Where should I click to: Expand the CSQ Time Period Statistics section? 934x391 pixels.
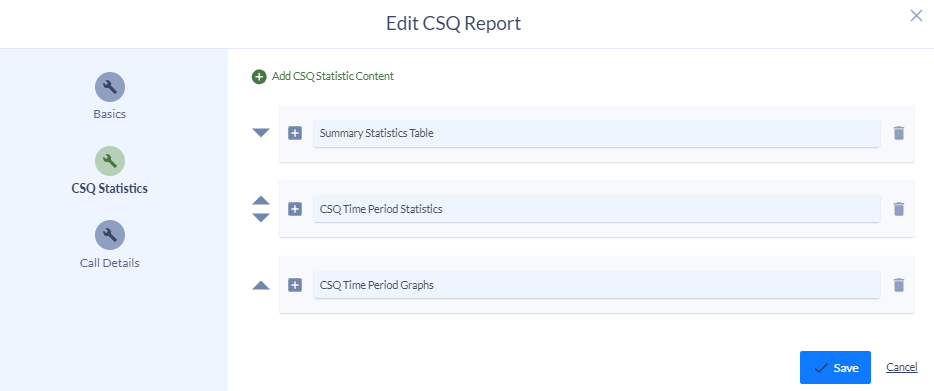click(x=295, y=209)
